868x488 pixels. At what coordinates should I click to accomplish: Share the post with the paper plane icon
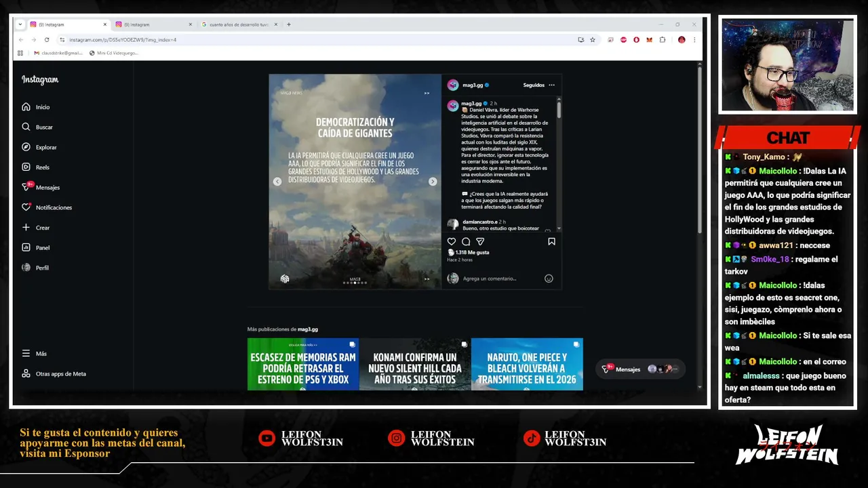coord(480,241)
